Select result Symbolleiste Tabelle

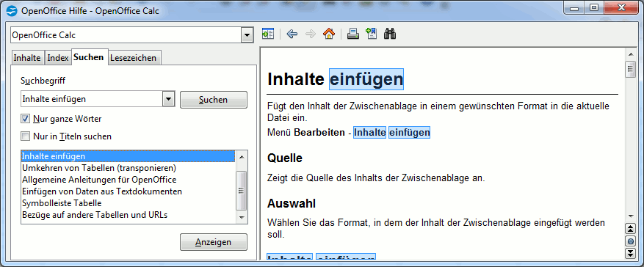129,203
